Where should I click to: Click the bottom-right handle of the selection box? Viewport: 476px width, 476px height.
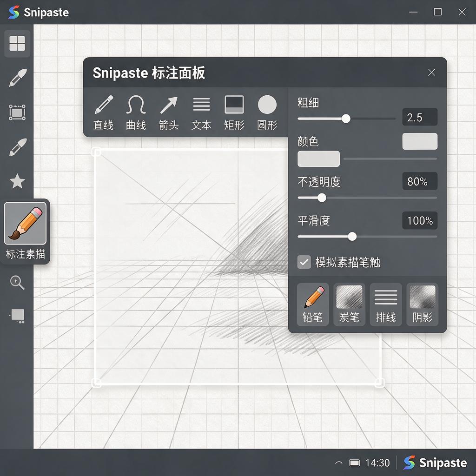click(x=379, y=383)
